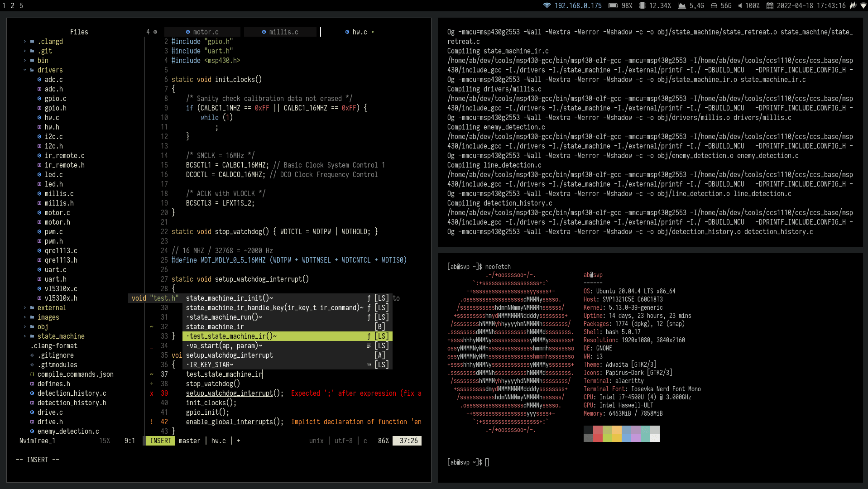Click the yellow block in neofetch palette's lower row

617,438
